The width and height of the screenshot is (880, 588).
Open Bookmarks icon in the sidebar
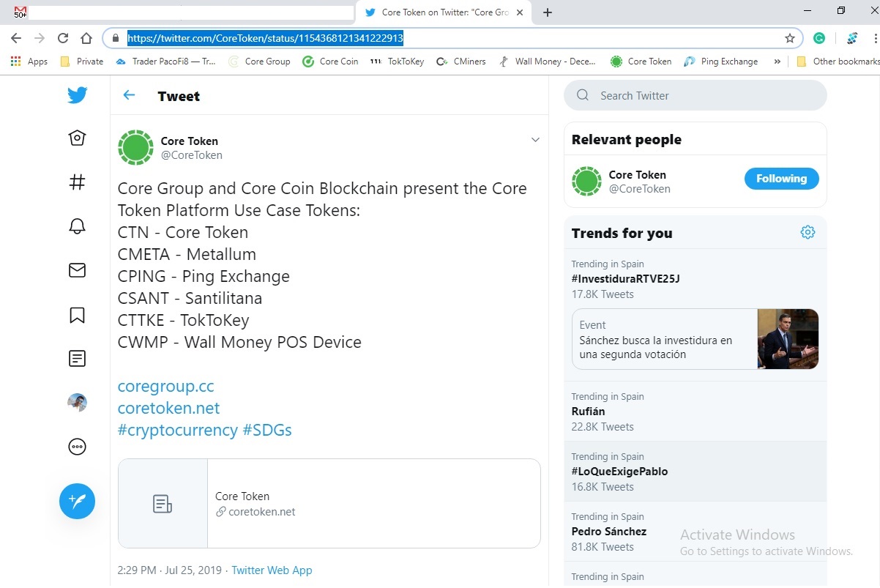[x=77, y=315]
